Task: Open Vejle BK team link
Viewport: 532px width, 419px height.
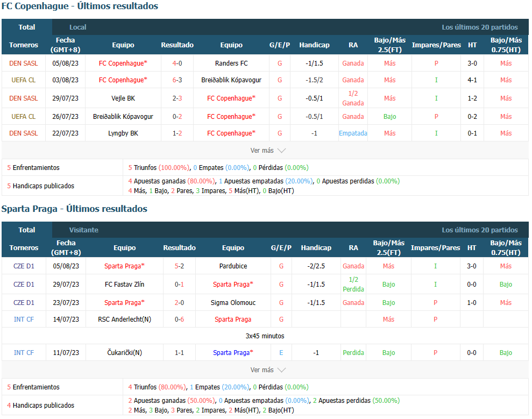Action: point(123,98)
